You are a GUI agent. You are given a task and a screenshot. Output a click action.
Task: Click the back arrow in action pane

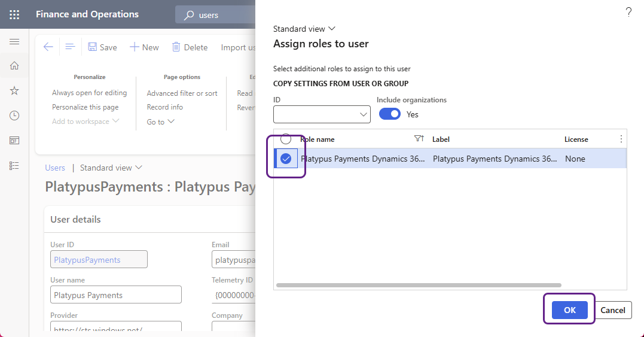click(48, 47)
